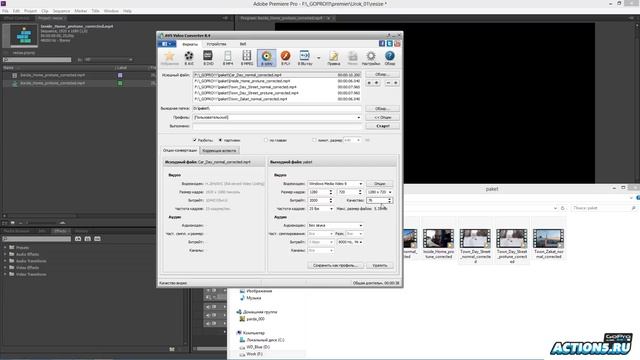Click the Twitter icon in AVS header

pos(389,43)
